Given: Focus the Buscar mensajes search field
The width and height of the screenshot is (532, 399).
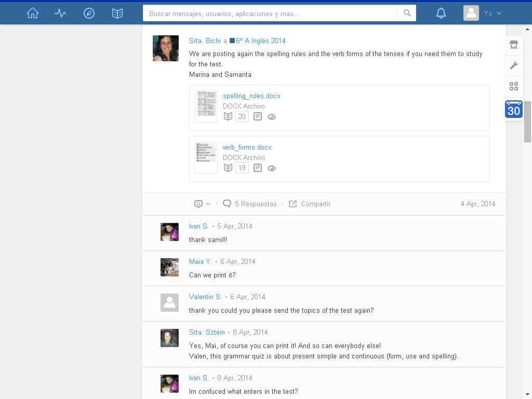Looking at the screenshot, I should [x=270, y=13].
